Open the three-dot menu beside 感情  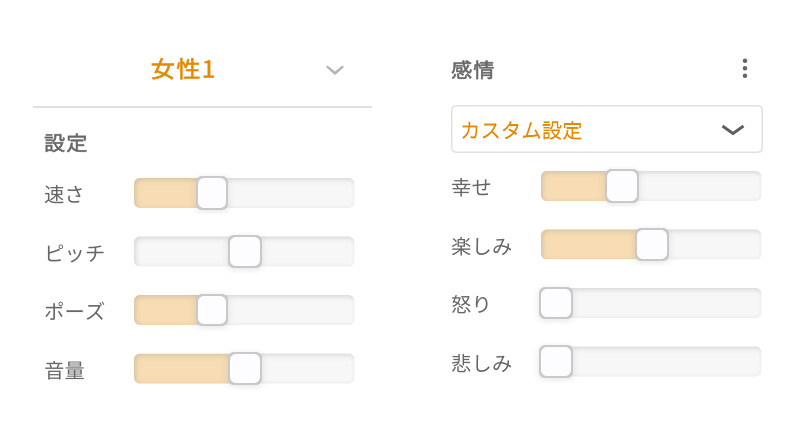tap(744, 69)
